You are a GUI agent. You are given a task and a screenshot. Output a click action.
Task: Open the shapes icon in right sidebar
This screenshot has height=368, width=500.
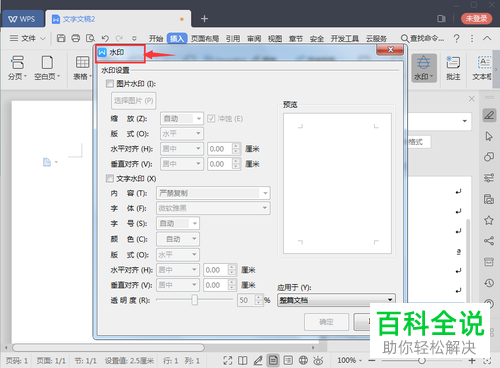[489, 157]
